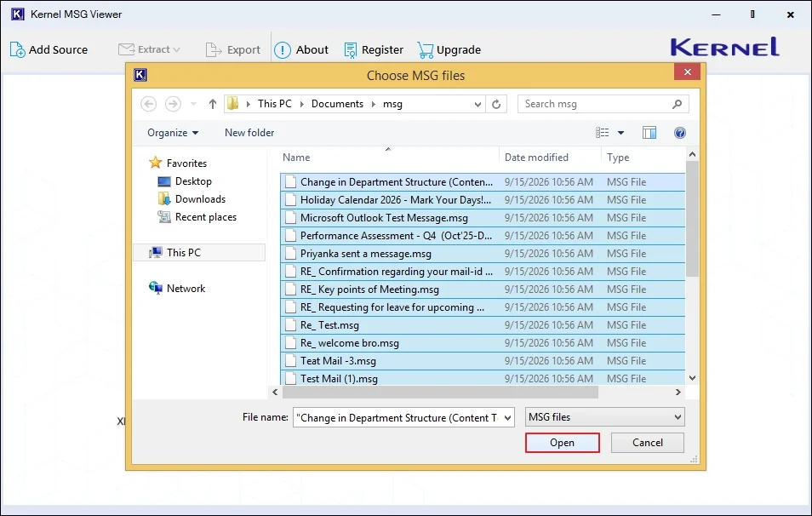Go back using the back arrow

tap(149, 104)
